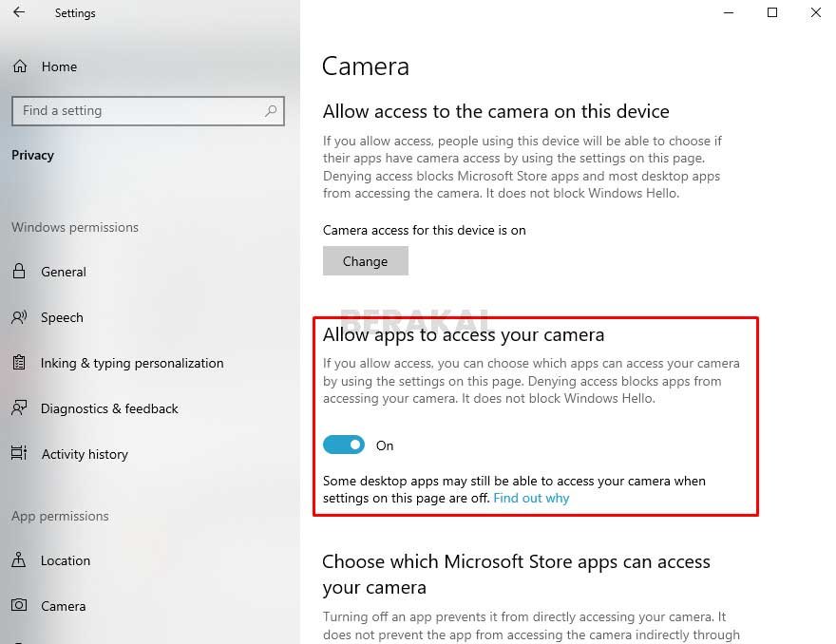Click the Location pin icon

pyautogui.click(x=19, y=559)
